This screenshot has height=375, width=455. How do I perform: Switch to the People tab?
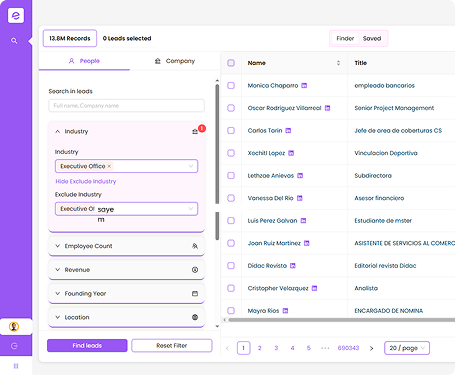click(84, 61)
